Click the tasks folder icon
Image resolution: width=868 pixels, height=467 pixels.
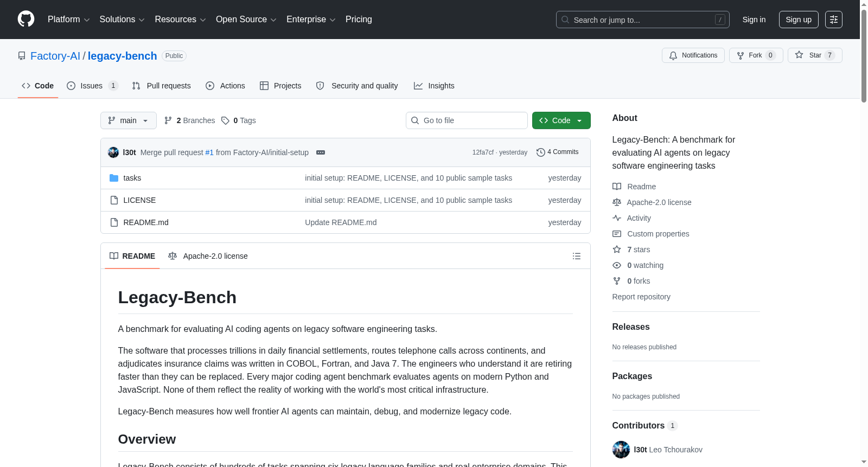tap(114, 178)
